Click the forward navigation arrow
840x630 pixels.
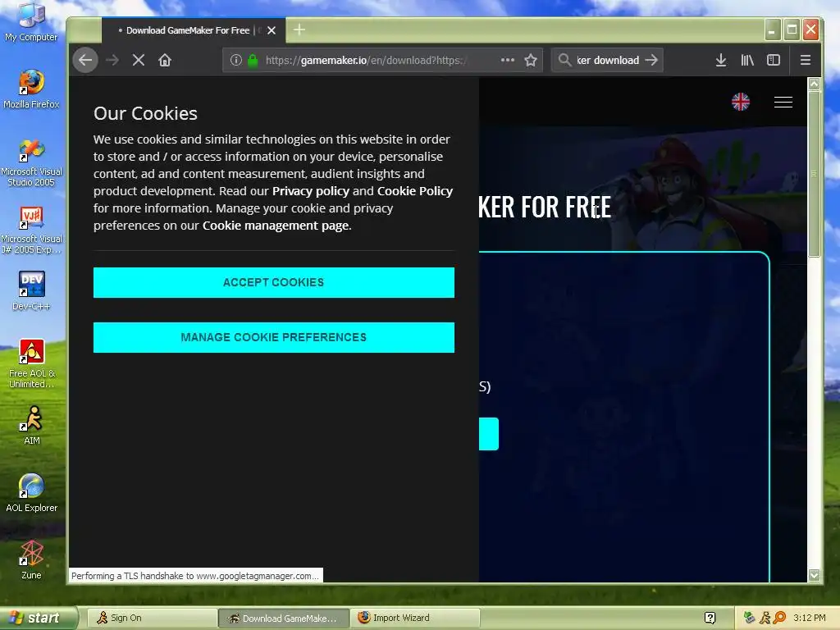click(x=112, y=60)
